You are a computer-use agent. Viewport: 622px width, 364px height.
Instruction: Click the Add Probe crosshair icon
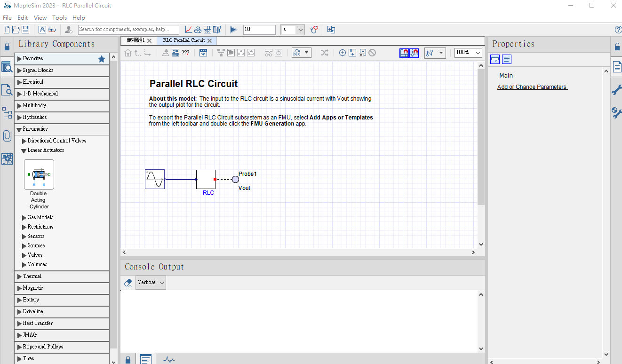point(343,53)
